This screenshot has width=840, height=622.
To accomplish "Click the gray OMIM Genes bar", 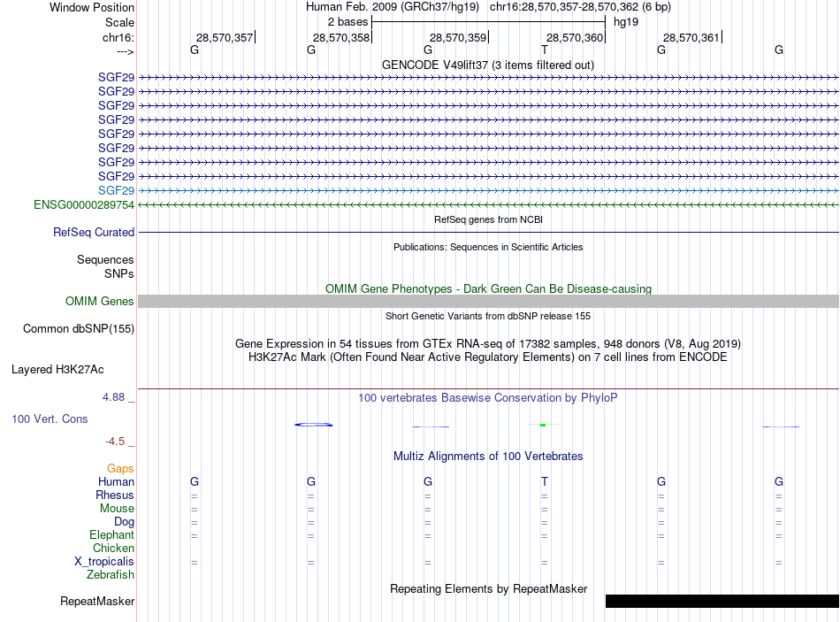I will coord(489,302).
